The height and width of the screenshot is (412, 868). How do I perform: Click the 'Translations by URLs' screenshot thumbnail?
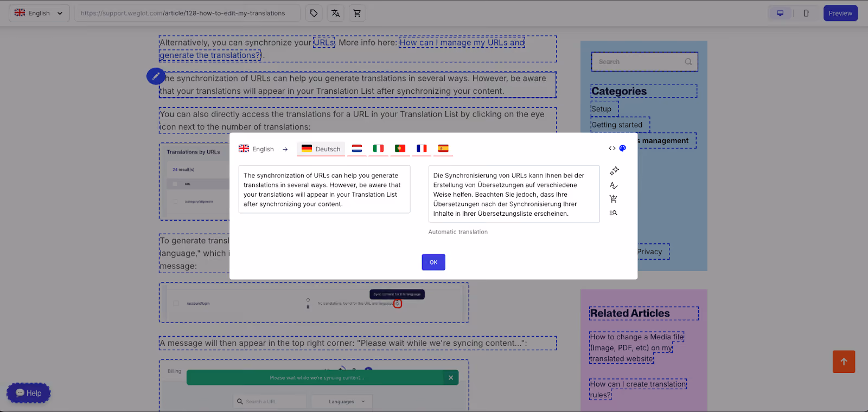pyautogui.click(x=194, y=182)
